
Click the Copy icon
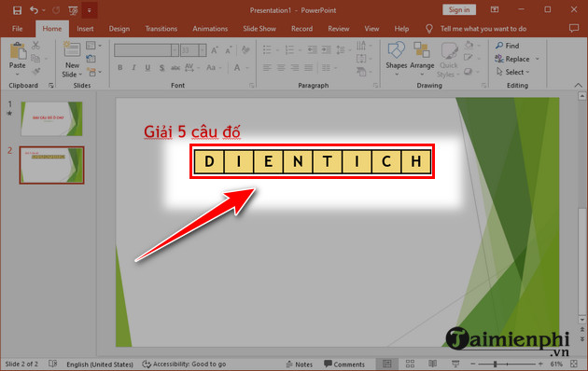pyautogui.click(x=35, y=58)
